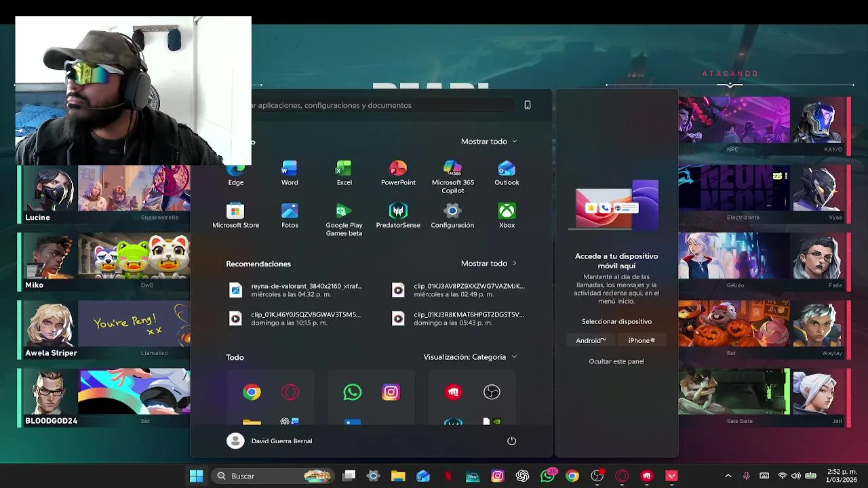Choose the Android™ device button
Screen dimensions: 868x488
(591, 340)
